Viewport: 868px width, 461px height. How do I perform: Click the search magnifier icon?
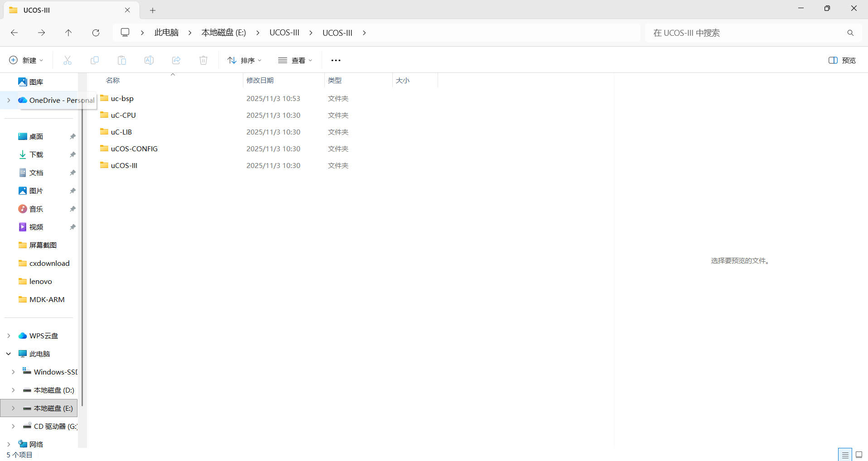[850, 33]
